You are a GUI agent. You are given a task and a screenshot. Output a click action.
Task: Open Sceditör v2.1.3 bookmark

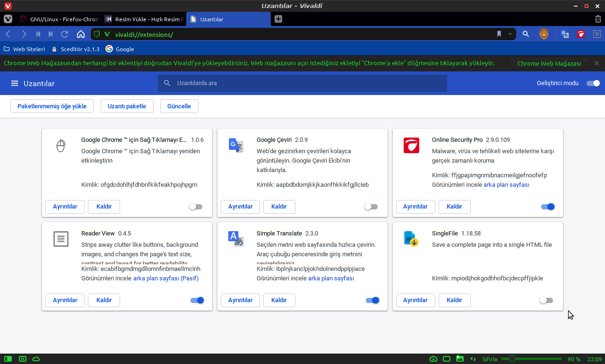tap(75, 49)
